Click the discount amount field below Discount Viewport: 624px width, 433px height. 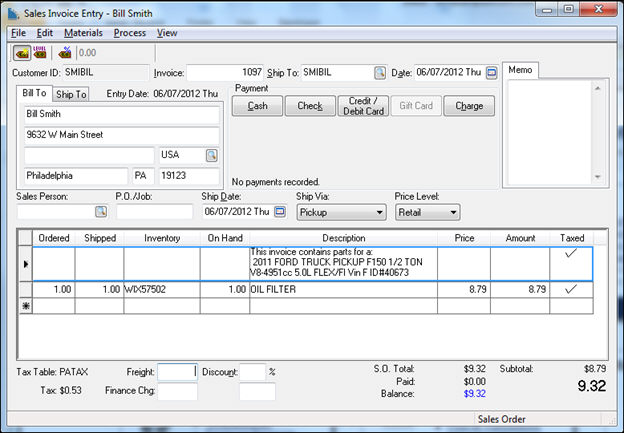[257, 392]
